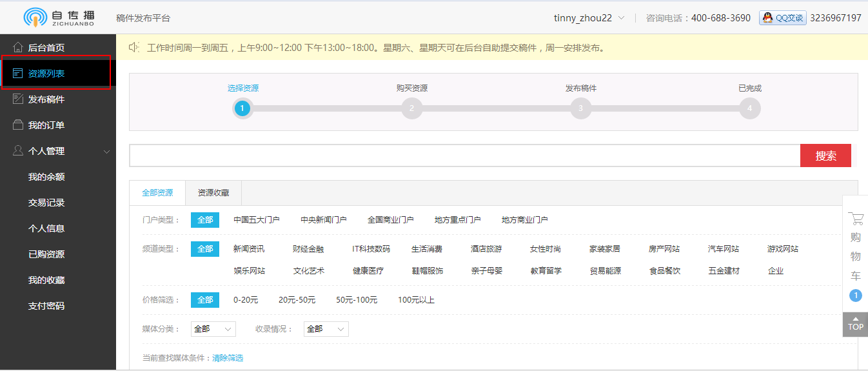Collapse the 个人管理 sidebar section
Screen dimensions: 868x371
106,152
